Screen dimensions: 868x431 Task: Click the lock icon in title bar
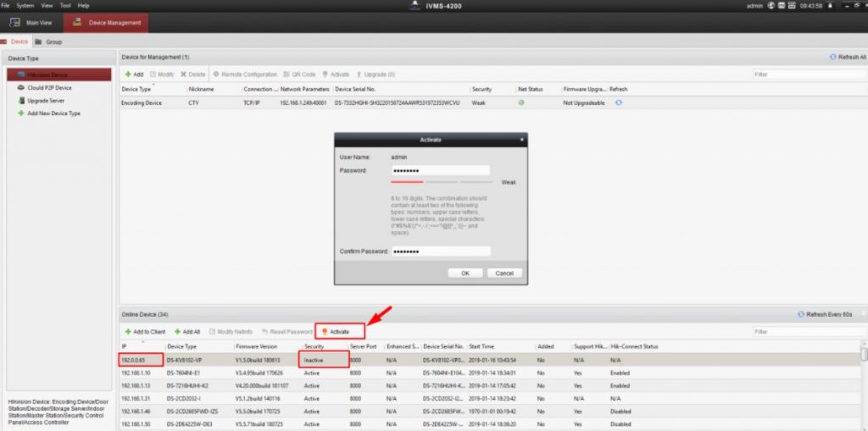point(830,6)
